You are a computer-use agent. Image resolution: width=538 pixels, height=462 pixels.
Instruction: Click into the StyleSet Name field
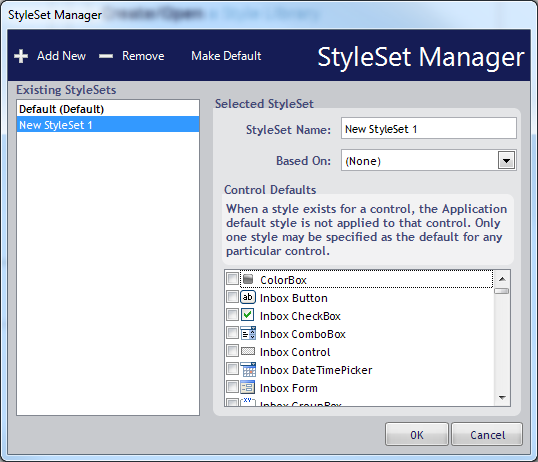429,128
